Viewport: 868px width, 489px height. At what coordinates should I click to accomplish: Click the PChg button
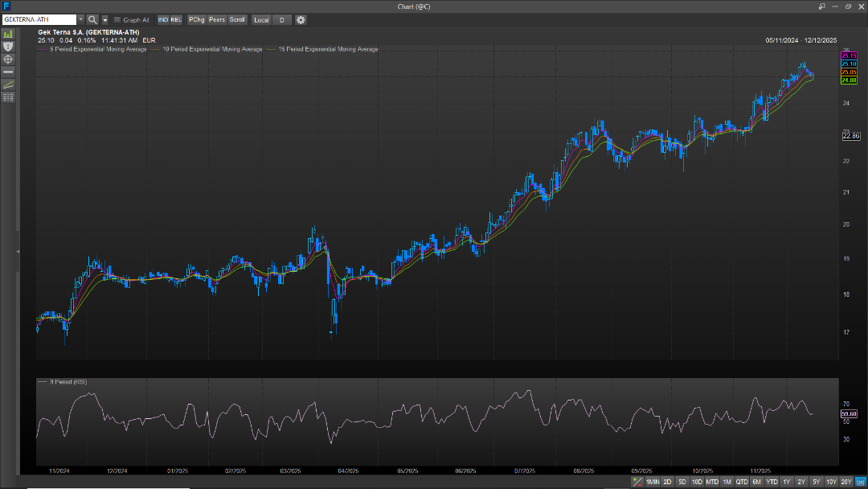(197, 19)
